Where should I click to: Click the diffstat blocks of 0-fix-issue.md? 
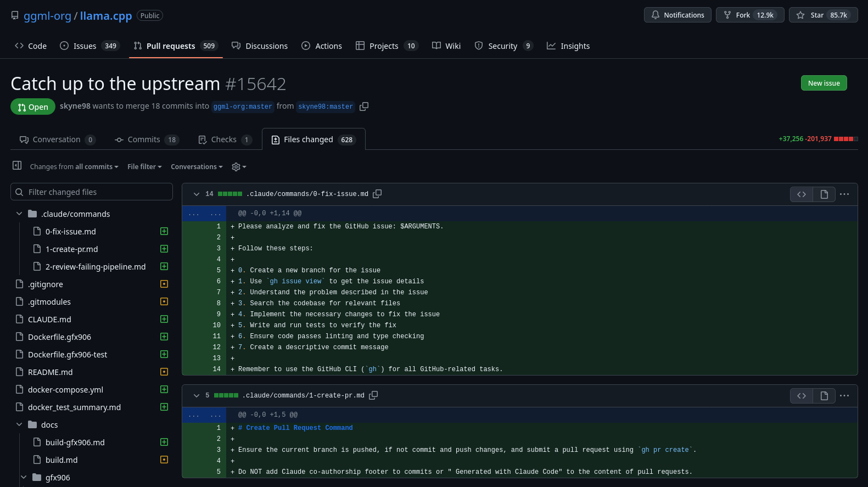tap(230, 194)
